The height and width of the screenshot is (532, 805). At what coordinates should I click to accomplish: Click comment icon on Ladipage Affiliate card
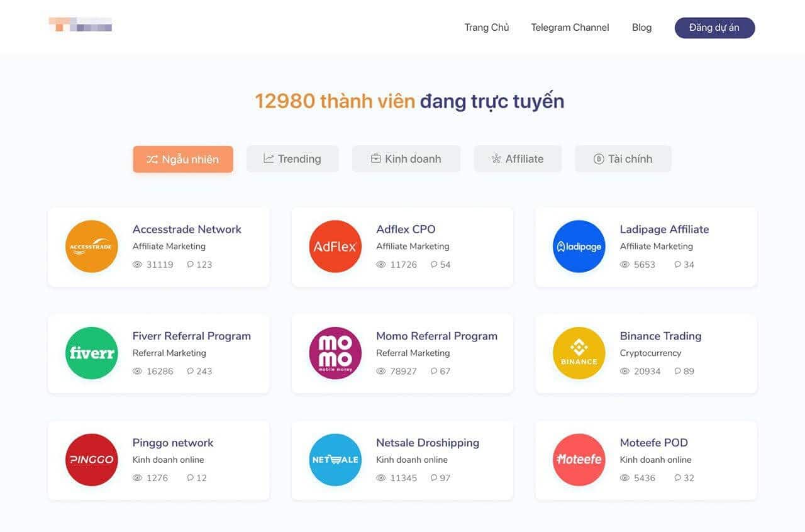click(x=677, y=265)
